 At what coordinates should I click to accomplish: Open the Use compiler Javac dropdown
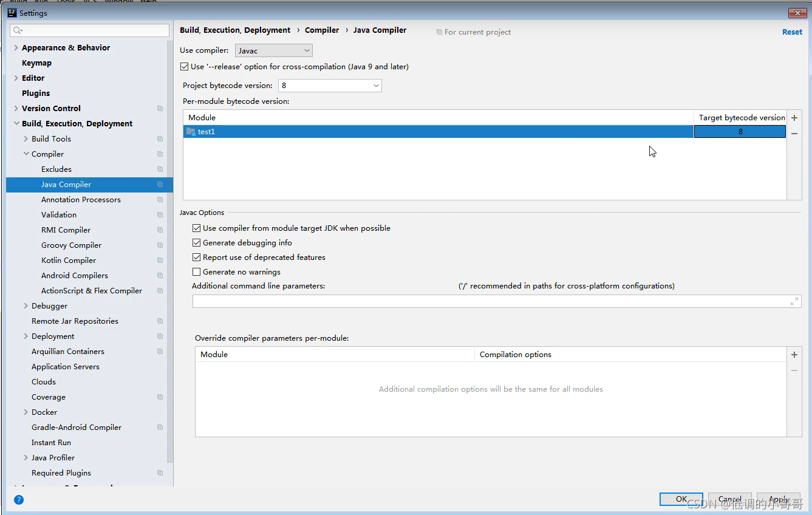pos(274,51)
